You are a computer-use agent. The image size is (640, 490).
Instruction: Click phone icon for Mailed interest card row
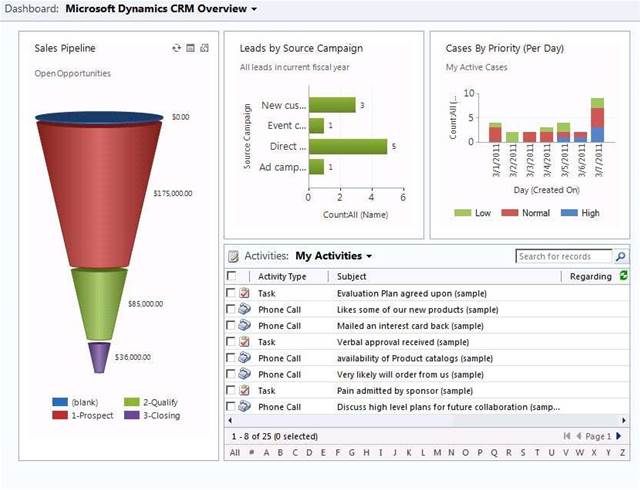[x=244, y=325]
